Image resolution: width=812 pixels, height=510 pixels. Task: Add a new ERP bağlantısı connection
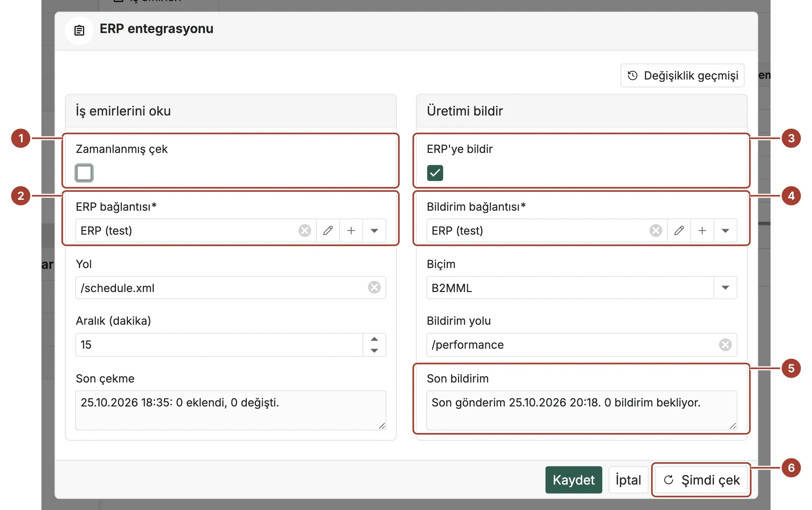click(x=351, y=230)
